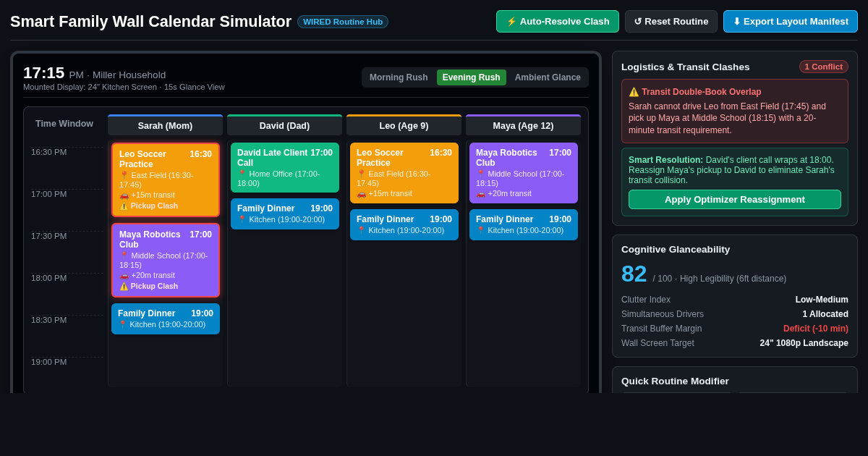Open Maya's Family Dinner event card
The image size is (868, 456).
click(524, 224)
